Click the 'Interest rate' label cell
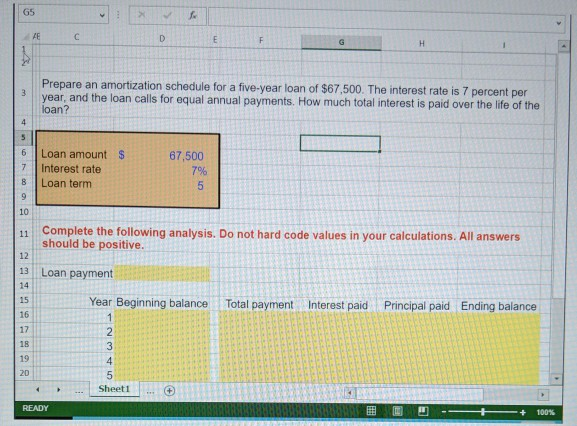This screenshot has height=426, width=577. [x=71, y=169]
